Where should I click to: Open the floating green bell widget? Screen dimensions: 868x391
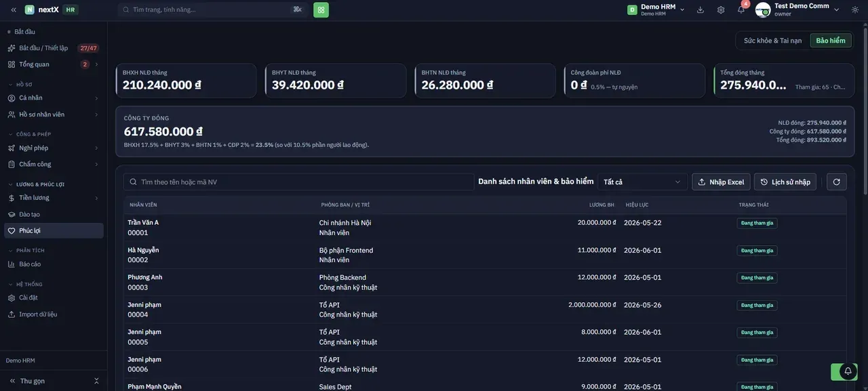[848, 371]
